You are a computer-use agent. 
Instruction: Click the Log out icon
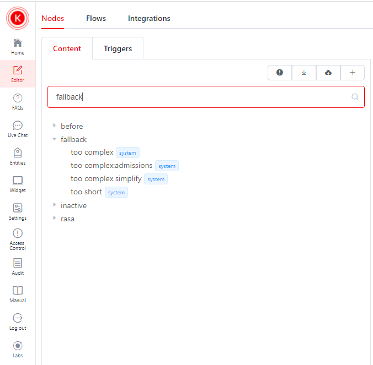click(x=17, y=318)
